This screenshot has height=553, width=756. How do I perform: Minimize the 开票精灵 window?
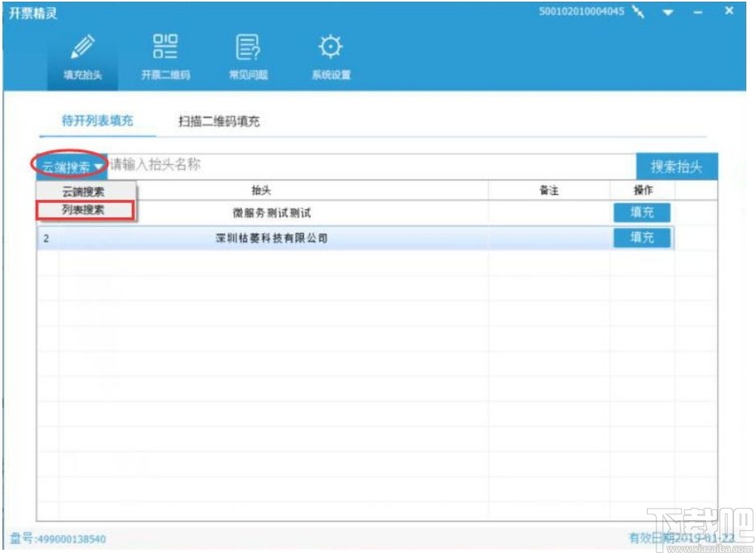click(x=698, y=13)
